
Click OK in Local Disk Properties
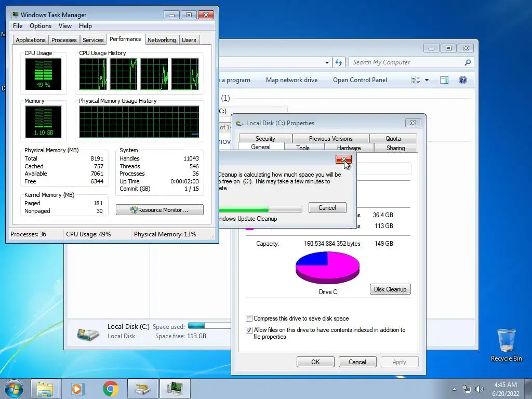tap(315, 362)
